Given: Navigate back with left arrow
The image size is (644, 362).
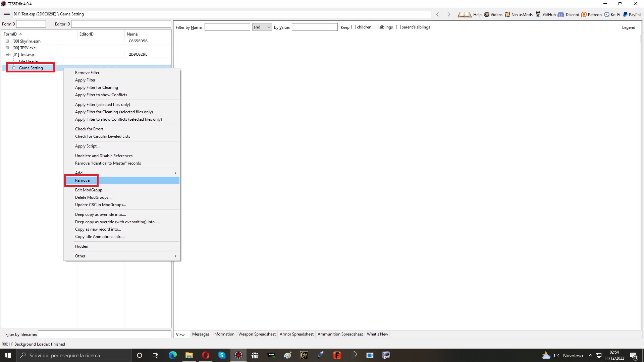Looking at the screenshot, I should [x=437, y=14].
